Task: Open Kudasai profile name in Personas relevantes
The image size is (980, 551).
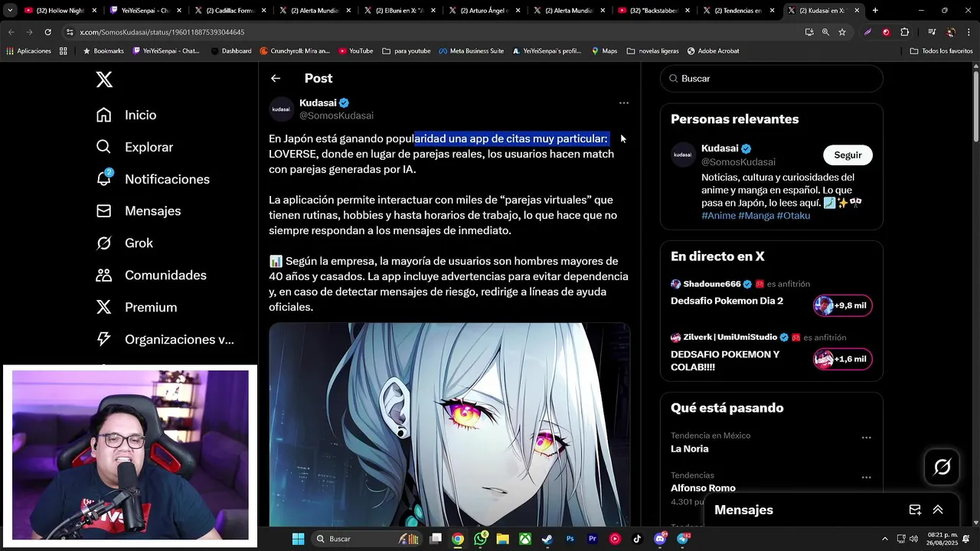Action: click(x=720, y=148)
